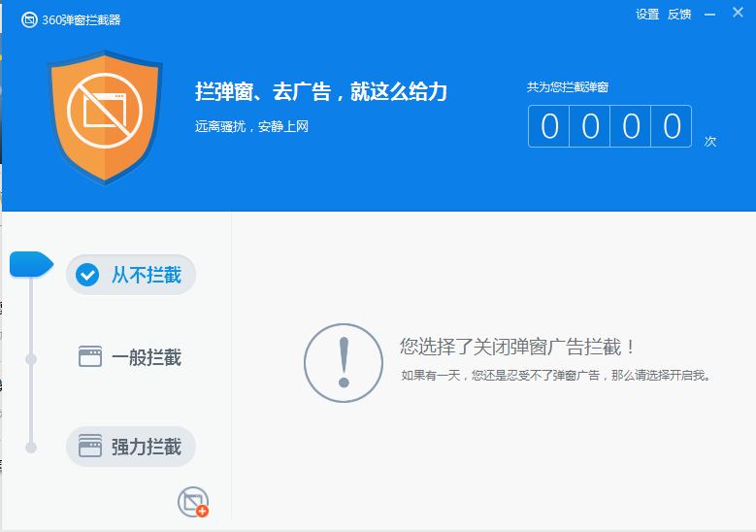Screen dimensions: 756x532
Task: Click the window icon beside 一般拦截
Action: coord(90,357)
